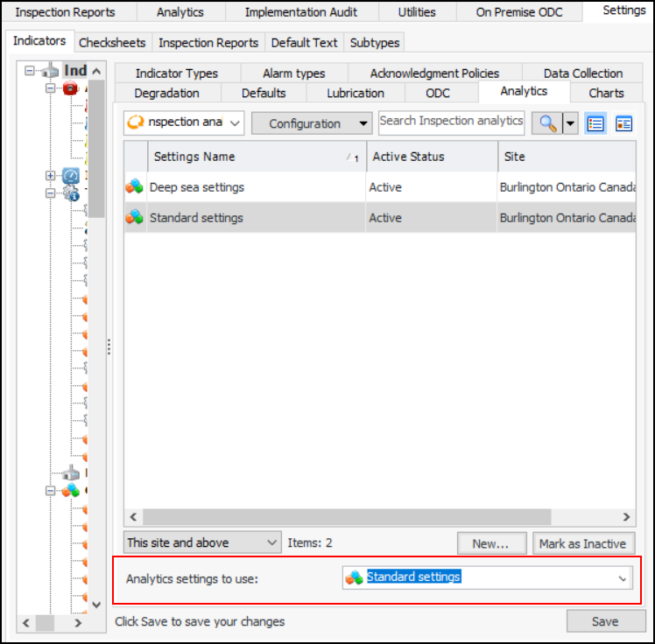The width and height of the screenshot is (655, 644).
Task: Select the red alarm node icon in tree
Action: (x=70, y=88)
